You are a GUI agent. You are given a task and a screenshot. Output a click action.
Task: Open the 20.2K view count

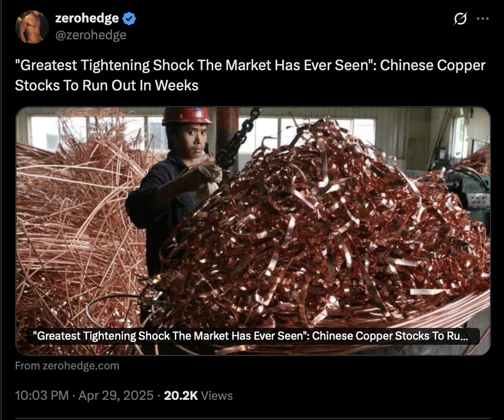point(181,395)
